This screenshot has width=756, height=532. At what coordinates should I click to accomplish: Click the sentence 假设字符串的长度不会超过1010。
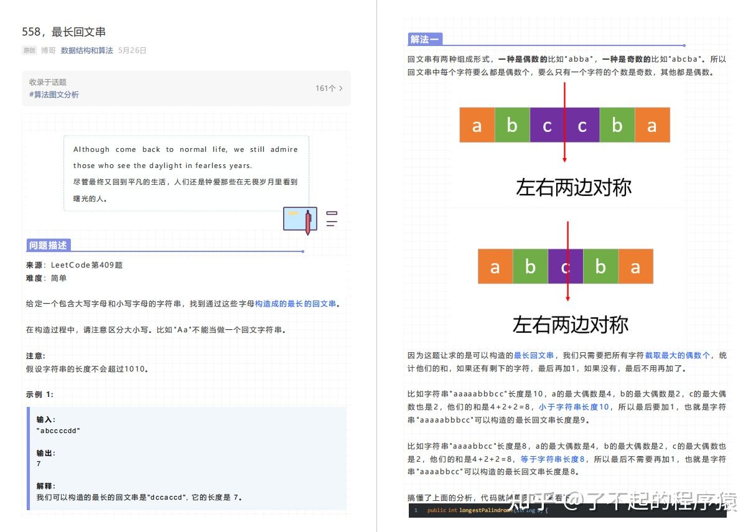(87, 369)
